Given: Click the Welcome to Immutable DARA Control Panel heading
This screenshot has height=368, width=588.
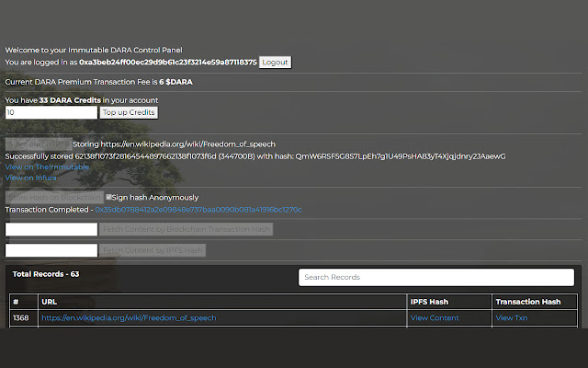Looking at the screenshot, I should click(94, 50).
